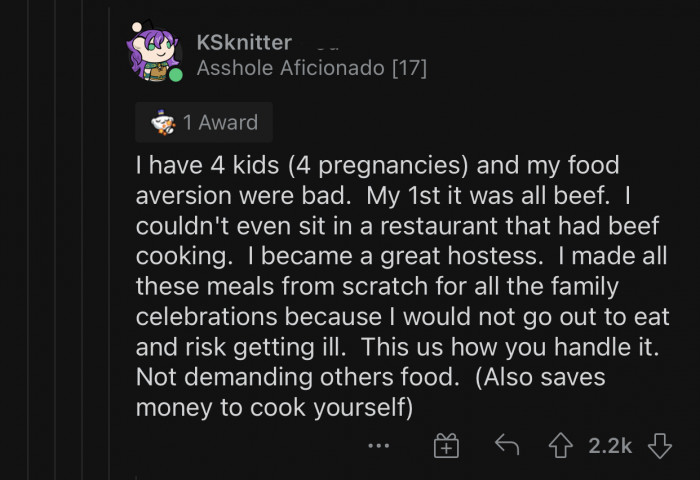Screen dimensions: 700x480
Task: Click the green online status dot
Action: (x=175, y=75)
